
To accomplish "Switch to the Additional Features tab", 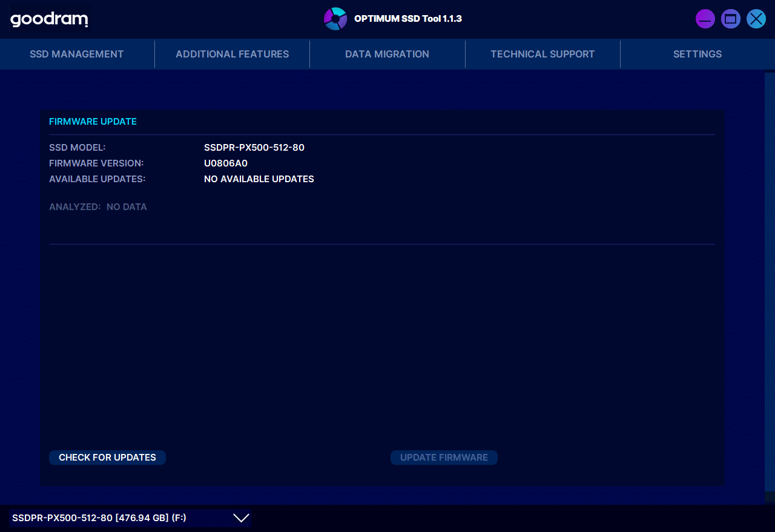I will point(232,54).
